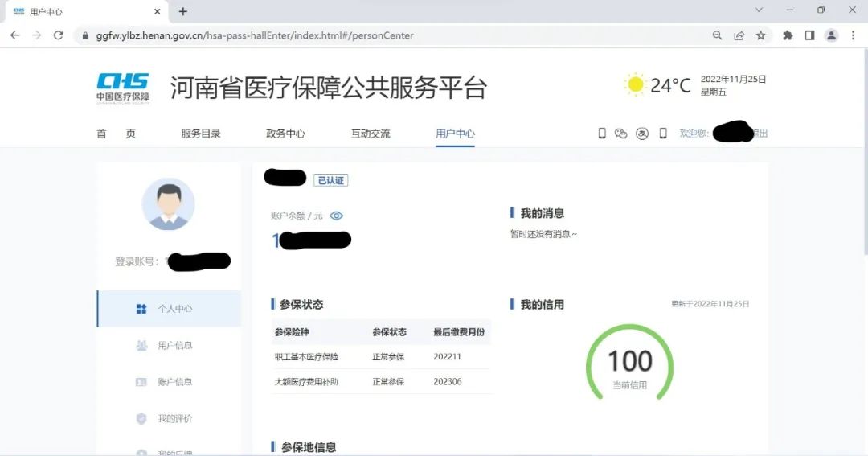The height and width of the screenshot is (456, 868).
Task: Click the 最后缴费月份 column header
Action: point(459,332)
